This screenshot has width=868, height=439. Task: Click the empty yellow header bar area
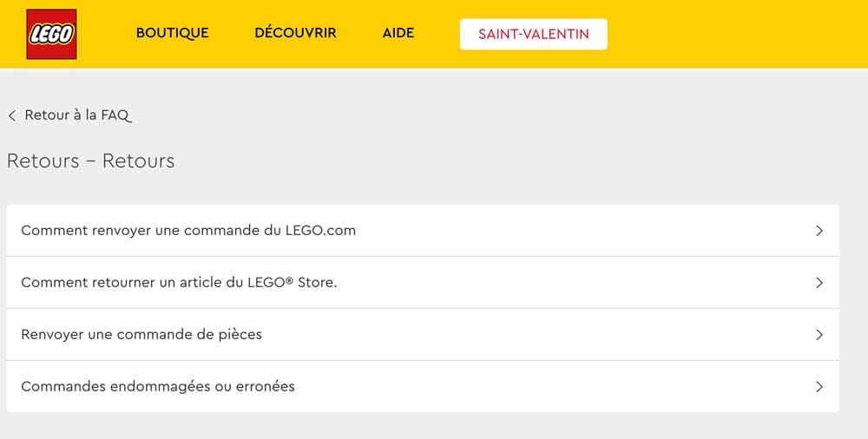click(738, 35)
